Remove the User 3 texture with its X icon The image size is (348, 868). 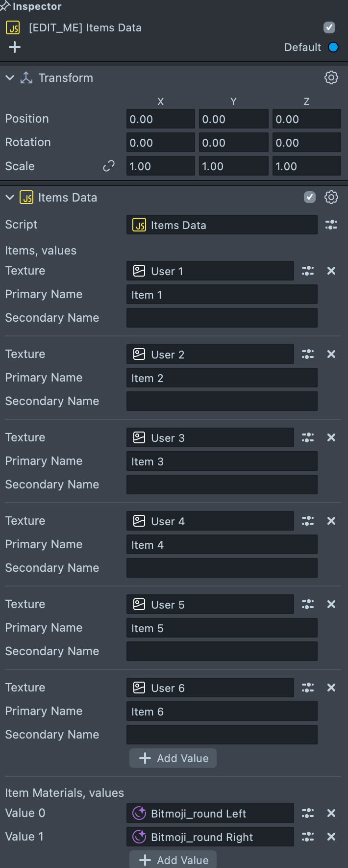pyautogui.click(x=331, y=437)
